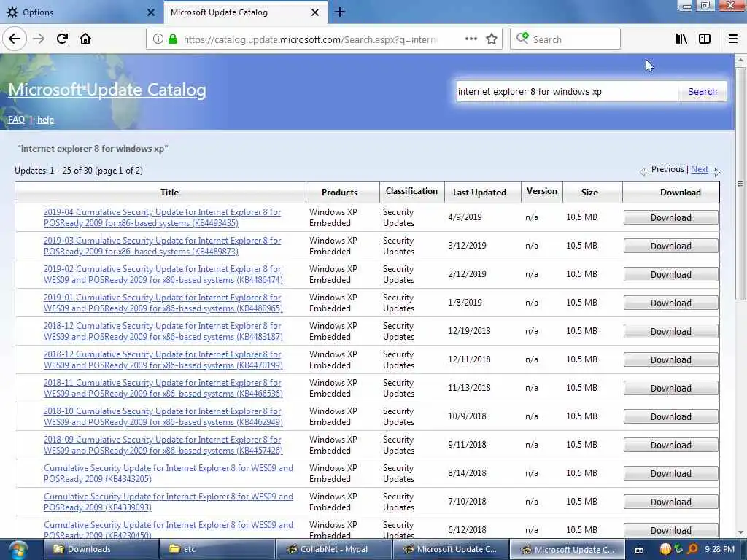Click the browser search box
This screenshot has height=560, width=747.
point(565,39)
